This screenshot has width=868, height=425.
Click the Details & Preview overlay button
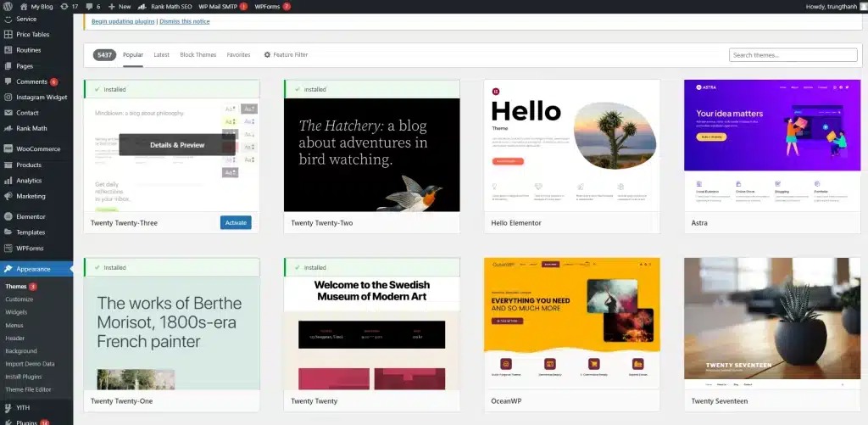click(x=177, y=145)
